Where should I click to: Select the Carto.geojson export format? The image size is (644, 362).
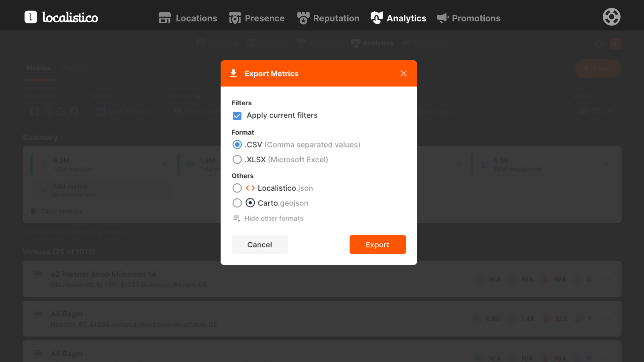point(237,203)
